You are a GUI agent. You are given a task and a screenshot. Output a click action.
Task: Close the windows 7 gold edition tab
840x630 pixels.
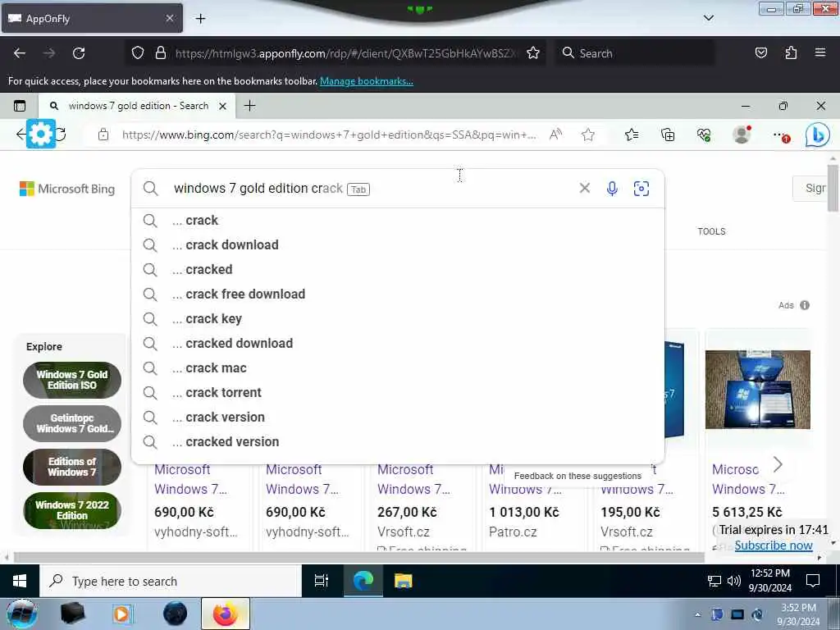point(223,106)
